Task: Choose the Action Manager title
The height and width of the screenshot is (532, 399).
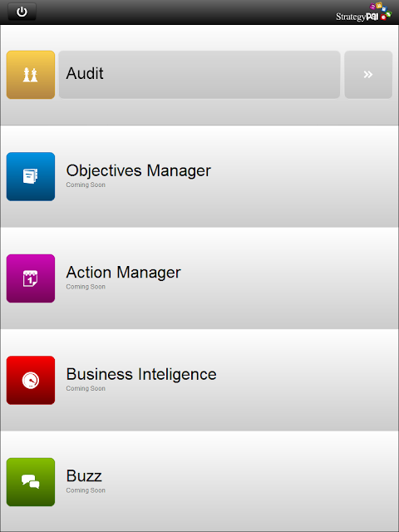Action: pyautogui.click(x=124, y=273)
